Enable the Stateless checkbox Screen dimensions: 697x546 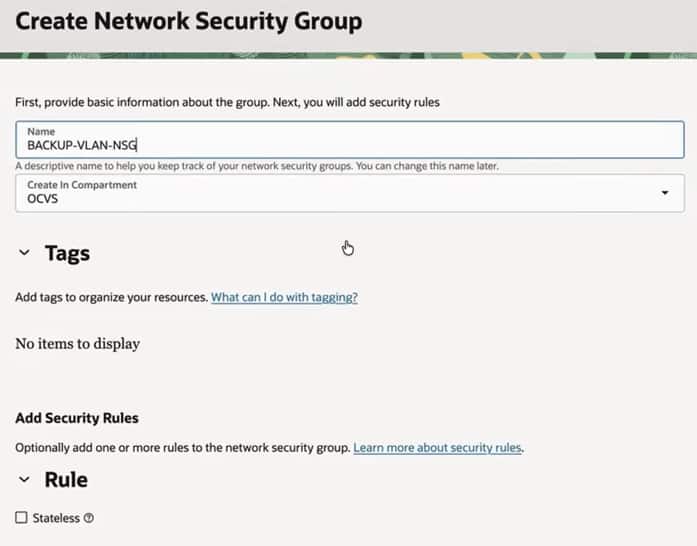click(x=21, y=518)
